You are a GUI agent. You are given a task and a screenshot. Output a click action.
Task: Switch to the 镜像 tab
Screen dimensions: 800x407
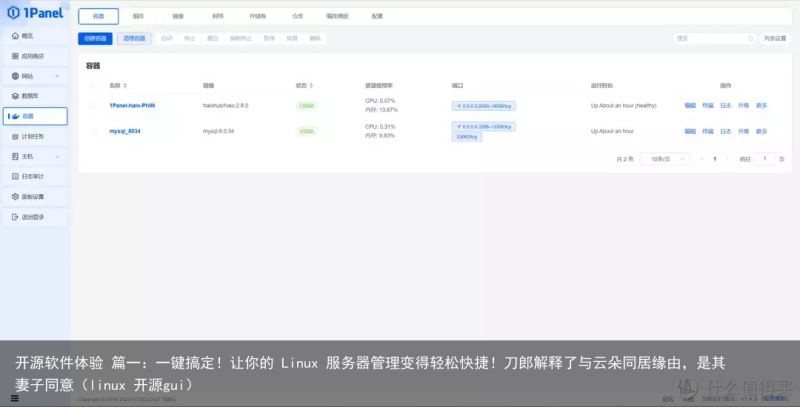pyautogui.click(x=178, y=16)
